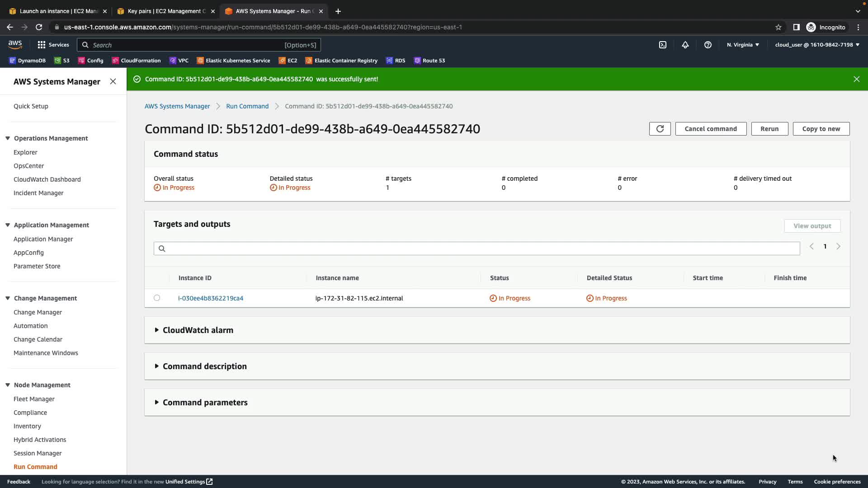Viewport: 868px width, 488px height.
Task: Collapse the Node Management sidebar group
Action: coord(8,385)
